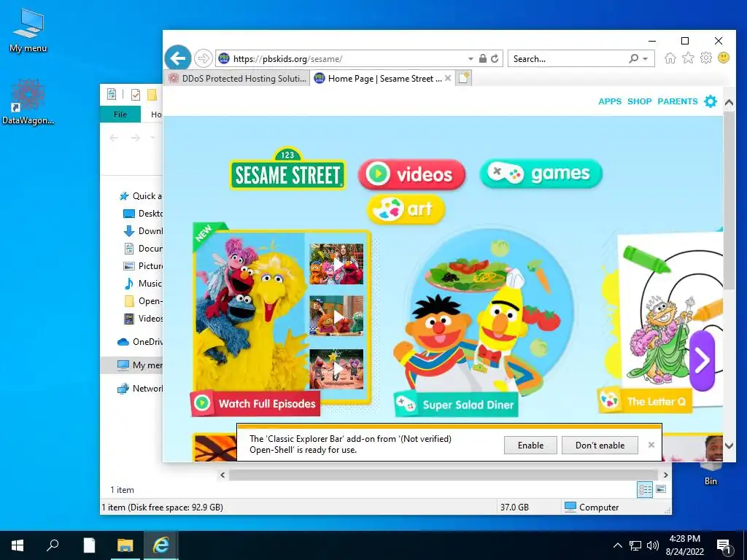Click the checkmark quick access toolbar icon
This screenshot has height=560, width=747.
click(136, 95)
